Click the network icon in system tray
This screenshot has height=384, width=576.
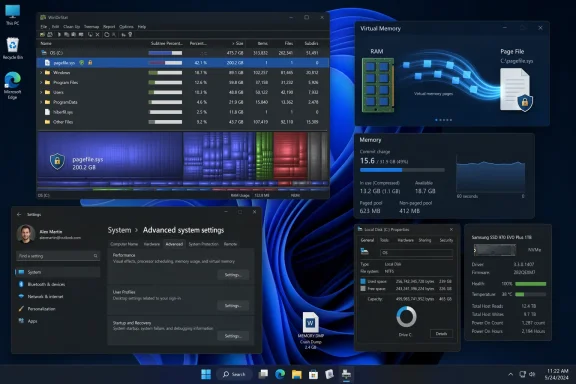[x=522, y=374]
